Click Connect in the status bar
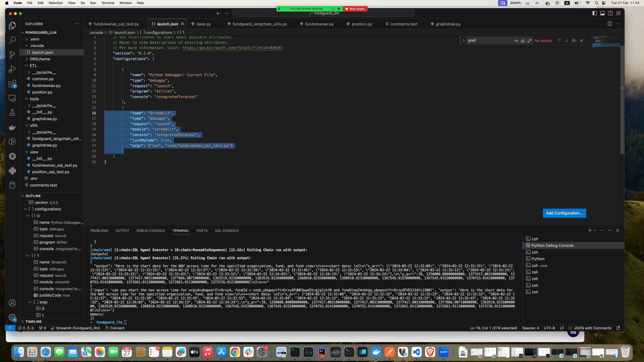The width and height of the screenshot is (644, 362). point(115,328)
